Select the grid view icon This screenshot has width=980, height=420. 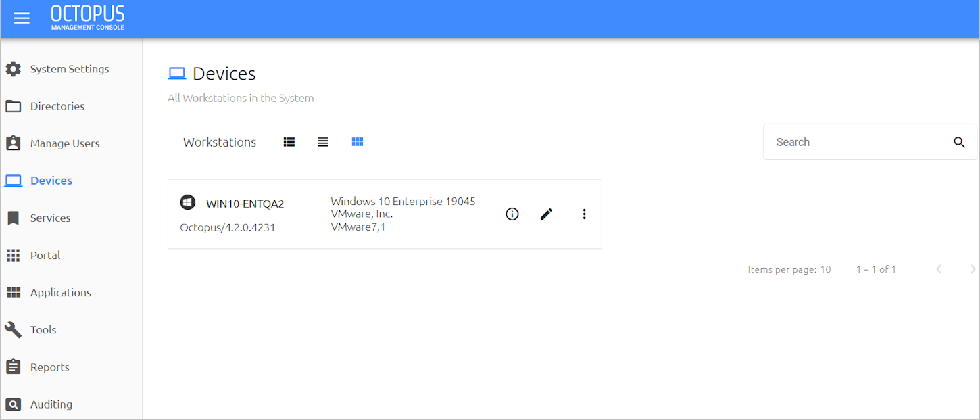[358, 142]
